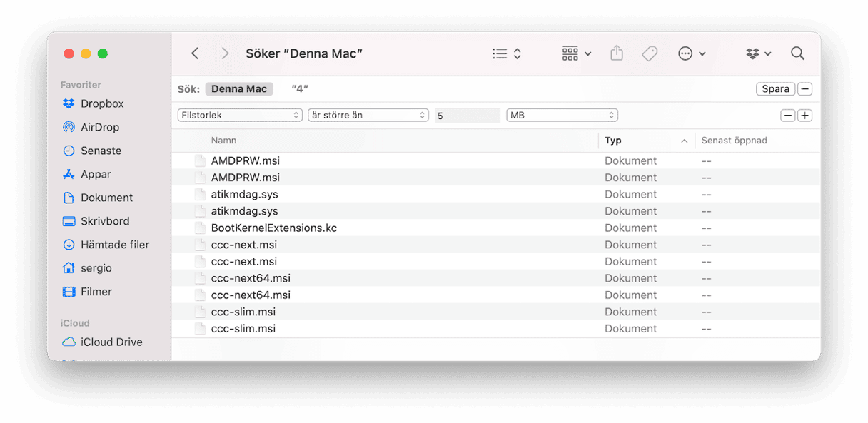Open the list view switcher

508,53
